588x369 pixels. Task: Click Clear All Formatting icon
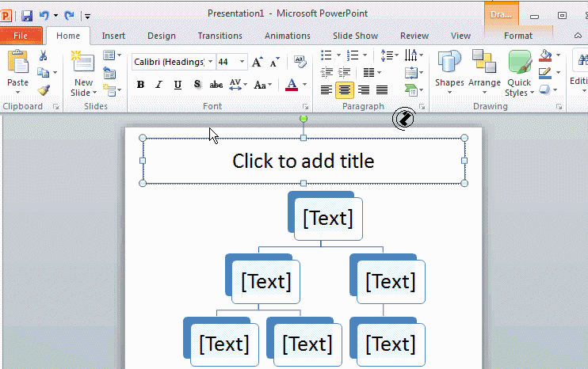click(300, 62)
